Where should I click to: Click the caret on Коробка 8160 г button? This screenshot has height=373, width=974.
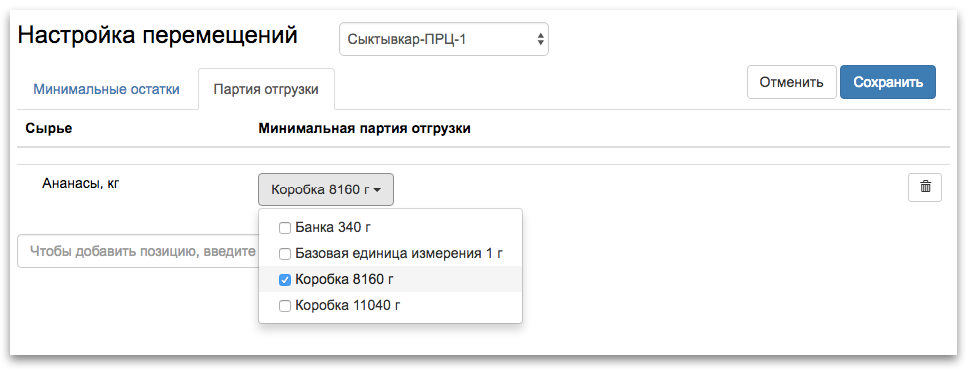[x=377, y=190]
